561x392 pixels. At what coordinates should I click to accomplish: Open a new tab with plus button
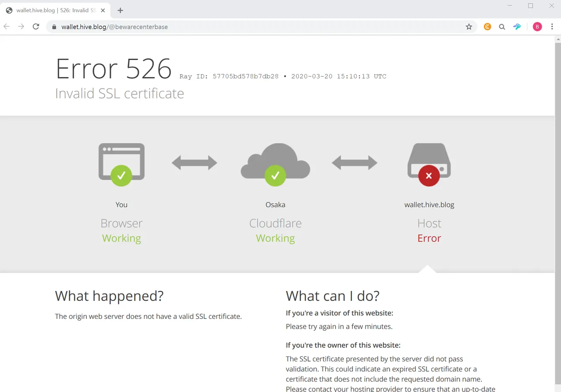[x=121, y=11]
